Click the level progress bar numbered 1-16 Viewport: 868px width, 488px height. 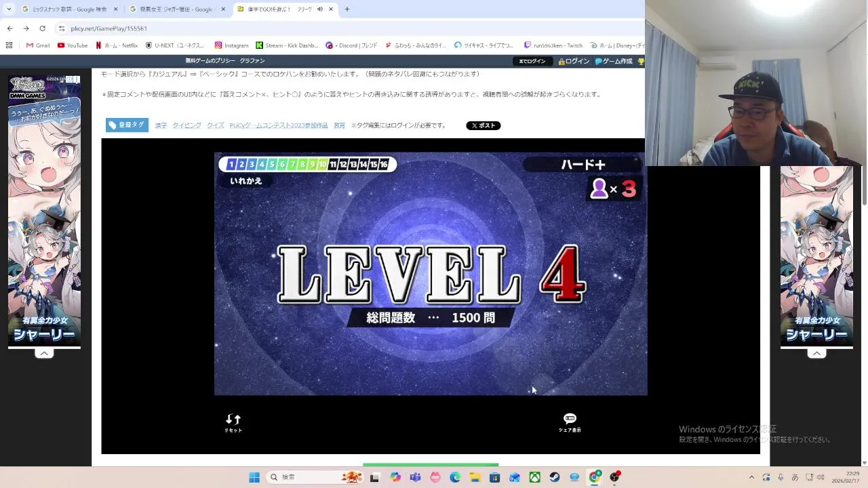pos(307,164)
